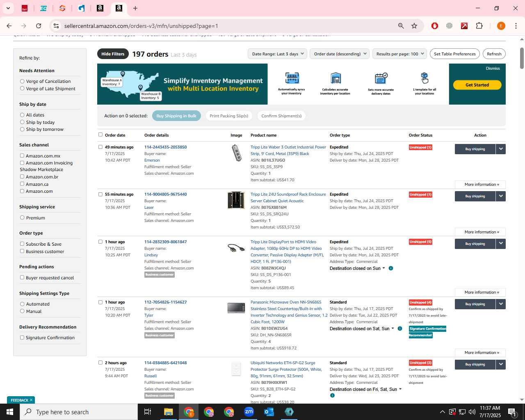Open the Date Range: Last 3 days dropdown
This screenshot has width=525, height=420.
pos(277,54)
